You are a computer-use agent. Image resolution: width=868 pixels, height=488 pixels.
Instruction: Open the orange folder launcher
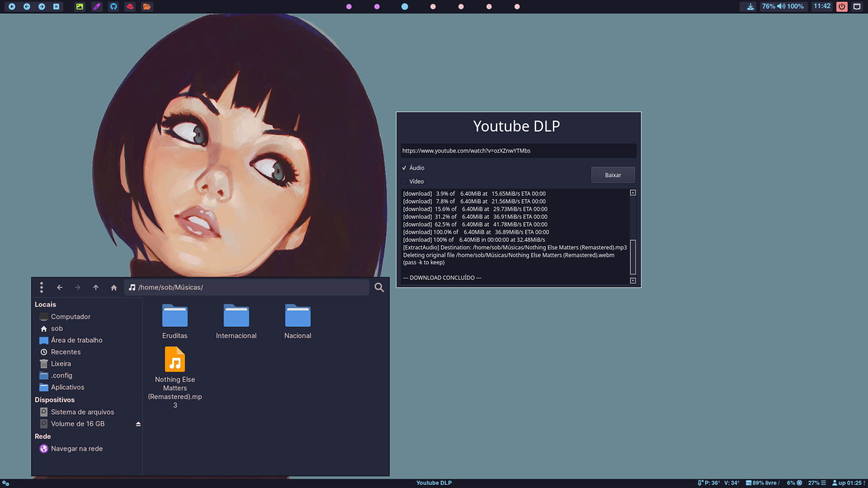pyautogui.click(x=146, y=6)
